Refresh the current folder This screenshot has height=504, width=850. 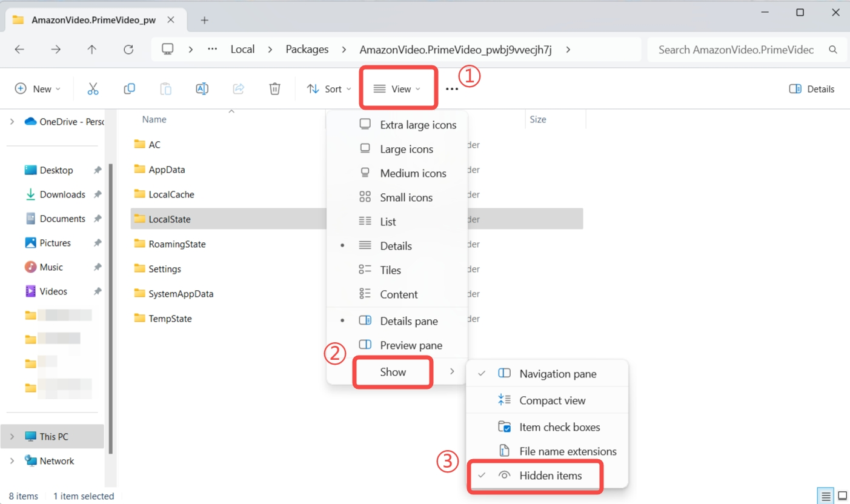click(128, 50)
